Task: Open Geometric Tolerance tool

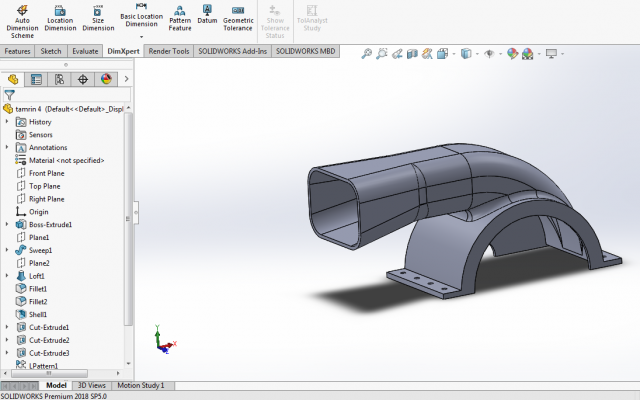Action: (238, 18)
